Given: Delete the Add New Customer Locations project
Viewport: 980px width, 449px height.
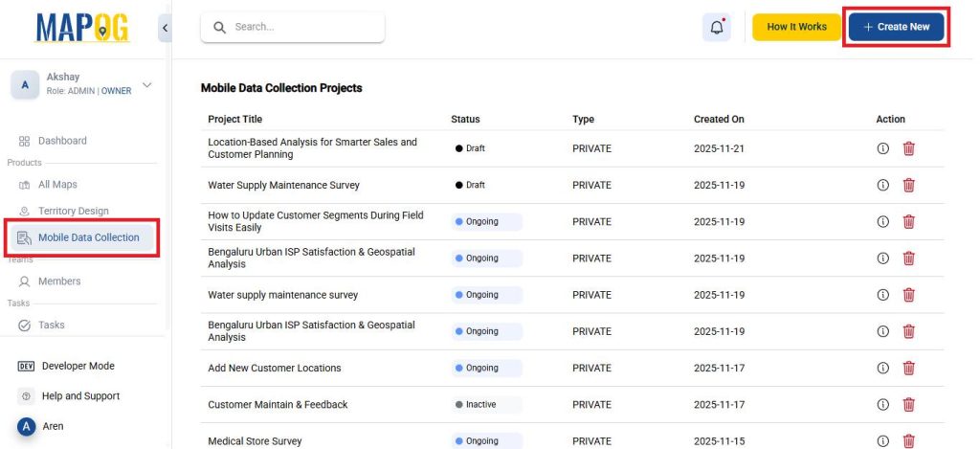Looking at the screenshot, I should (x=908, y=368).
